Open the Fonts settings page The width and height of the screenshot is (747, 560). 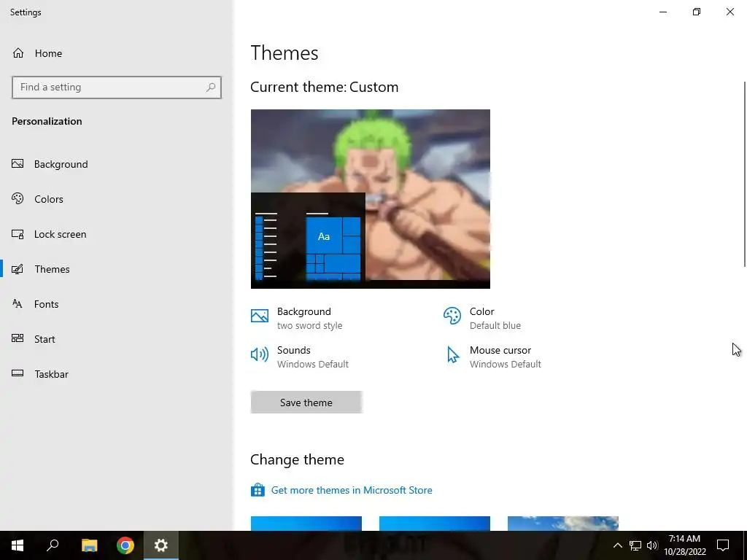tap(117, 304)
